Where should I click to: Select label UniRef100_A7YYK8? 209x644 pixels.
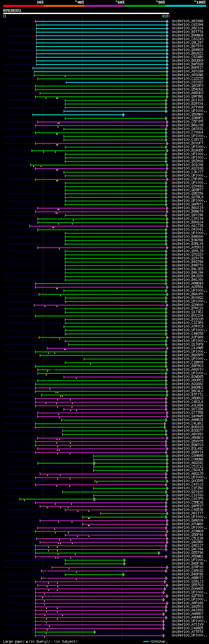click(x=187, y=107)
